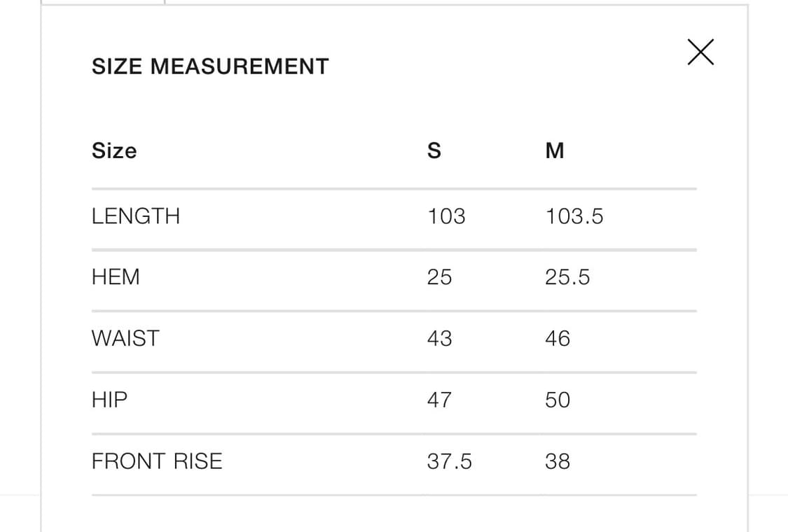The height and width of the screenshot is (532, 788).
Task: Select the 103 length value for S
Action: 446,216
